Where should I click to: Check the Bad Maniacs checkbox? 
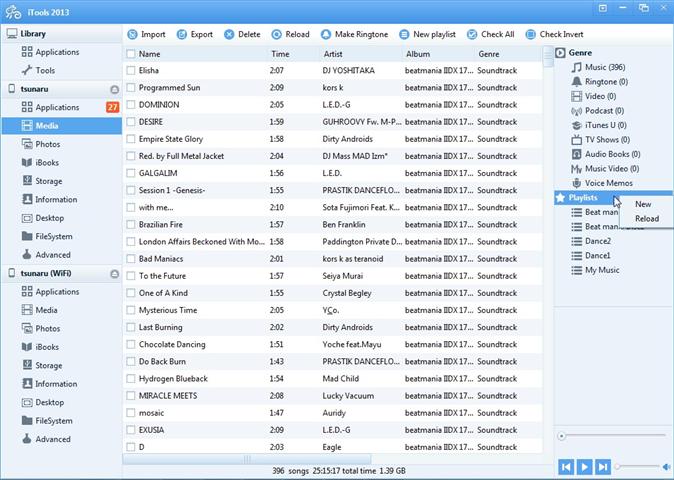[131, 259]
